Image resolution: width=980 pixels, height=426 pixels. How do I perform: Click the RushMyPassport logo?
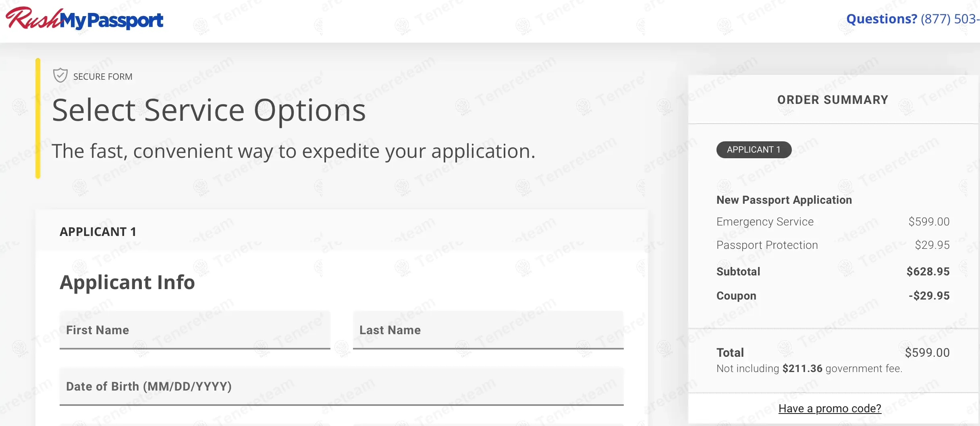tap(85, 19)
